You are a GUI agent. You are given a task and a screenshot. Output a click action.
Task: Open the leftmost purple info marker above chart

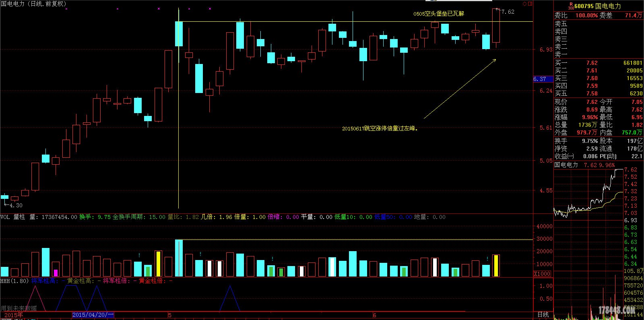66,8
